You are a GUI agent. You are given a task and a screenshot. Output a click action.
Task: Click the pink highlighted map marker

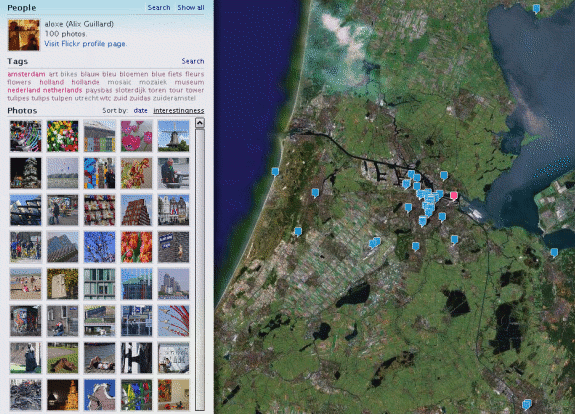coord(454,195)
